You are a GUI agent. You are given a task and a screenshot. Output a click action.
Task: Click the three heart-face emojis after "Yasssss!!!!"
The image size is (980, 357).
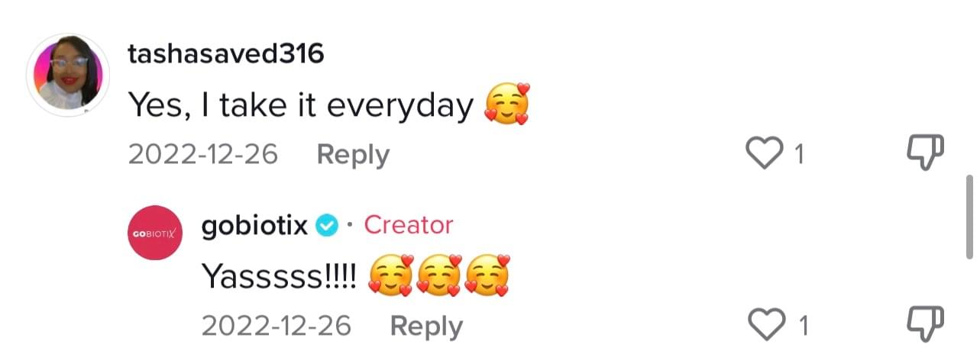point(438,276)
